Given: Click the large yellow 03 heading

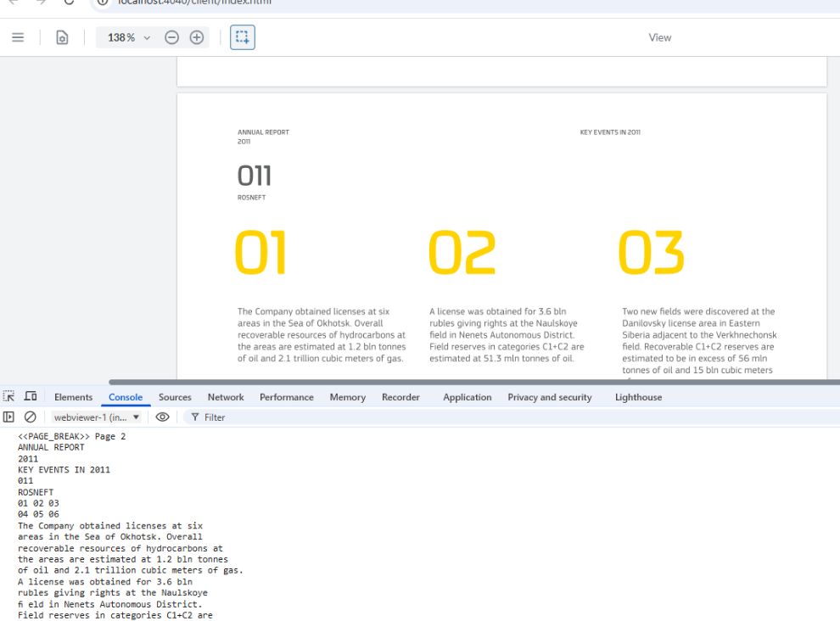Looking at the screenshot, I should pyautogui.click(x=652, y=252).
